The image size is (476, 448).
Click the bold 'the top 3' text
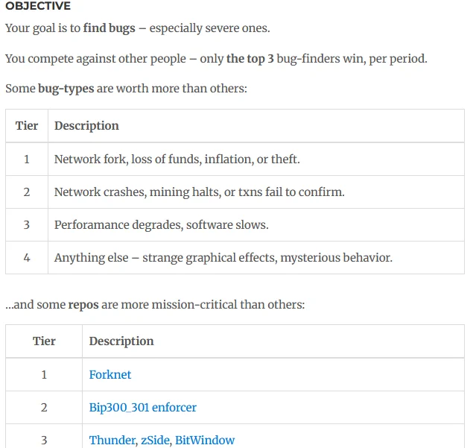(x=250, y=59)
